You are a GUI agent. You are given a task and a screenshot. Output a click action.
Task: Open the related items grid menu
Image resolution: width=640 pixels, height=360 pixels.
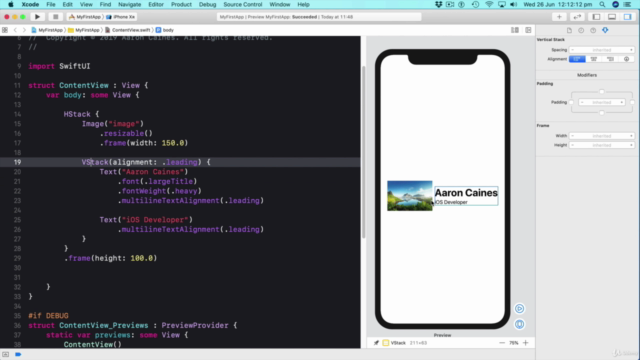click(x=5, y=30)
